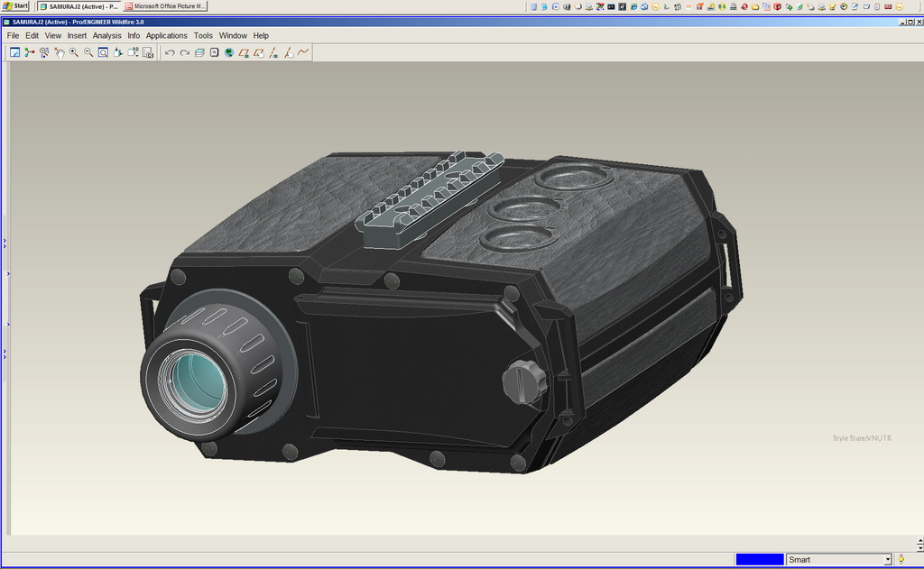Click the Zoom Out magnifier icon
The image size is (924, 569).
pyautogui.click(x=88, y=52)
